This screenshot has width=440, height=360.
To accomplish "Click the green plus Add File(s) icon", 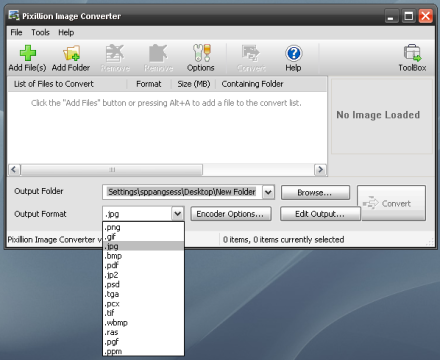I will (28, 53).
